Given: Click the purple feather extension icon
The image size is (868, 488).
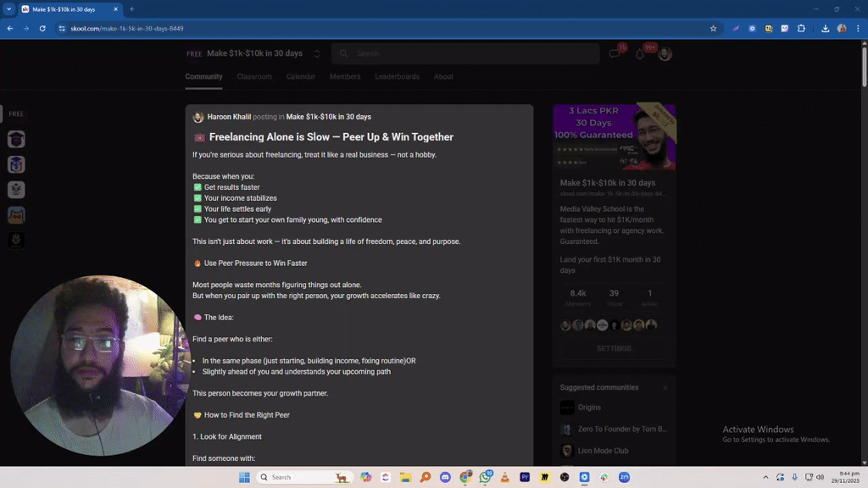Looking at the screenshot, I should click(736, 28).
